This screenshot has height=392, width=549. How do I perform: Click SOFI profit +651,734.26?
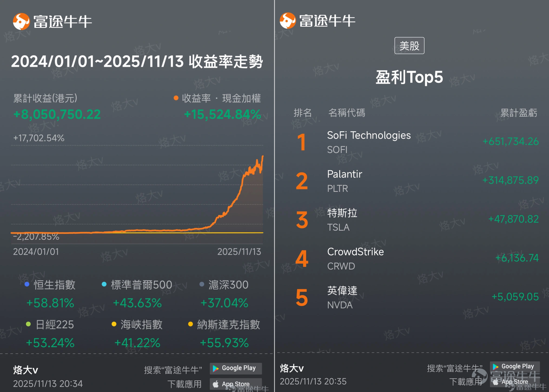point(510,142)
